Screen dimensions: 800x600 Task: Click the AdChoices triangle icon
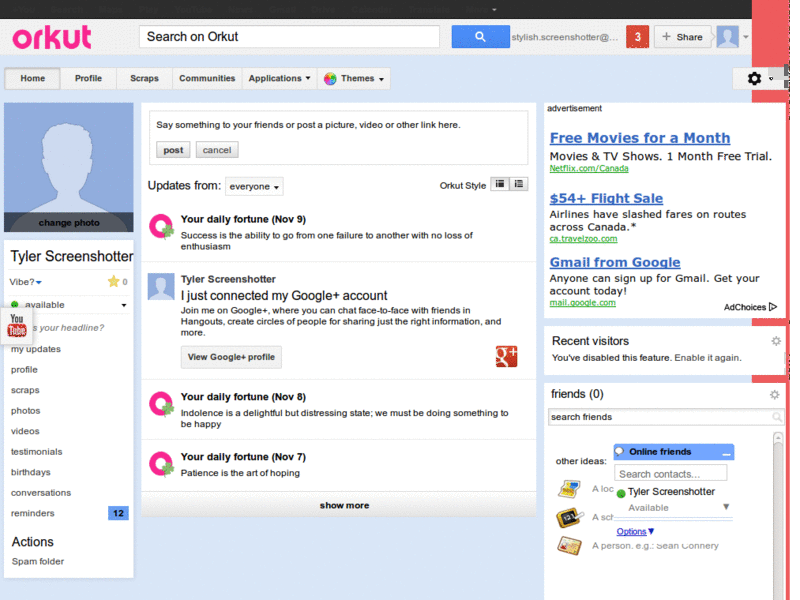(773, 307)
